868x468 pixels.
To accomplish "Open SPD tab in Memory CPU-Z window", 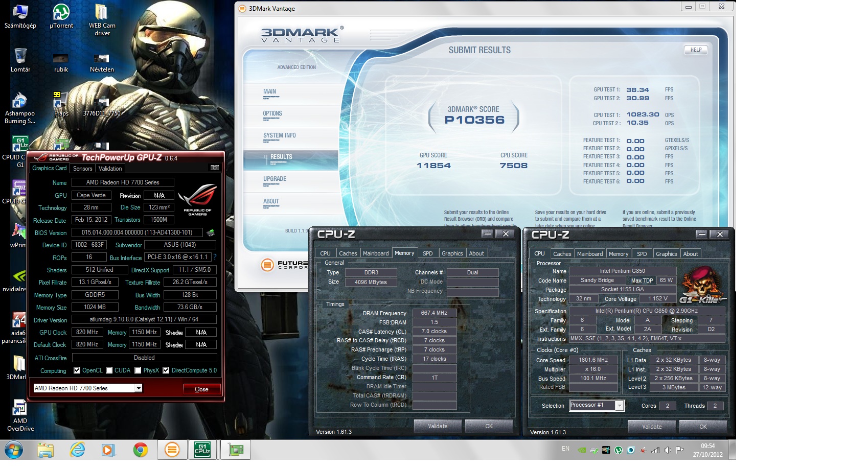I will pyautogui.click(x=428, y=253).
